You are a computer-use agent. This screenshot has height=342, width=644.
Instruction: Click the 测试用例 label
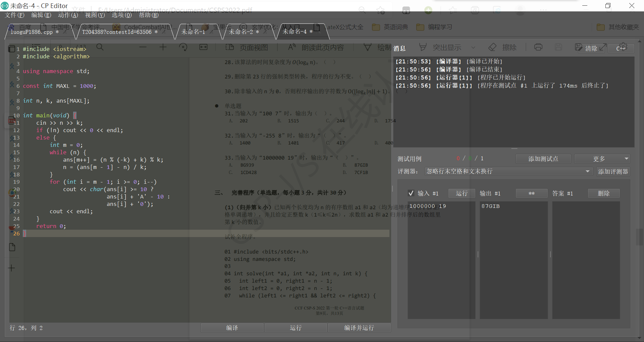click(410, 159)
